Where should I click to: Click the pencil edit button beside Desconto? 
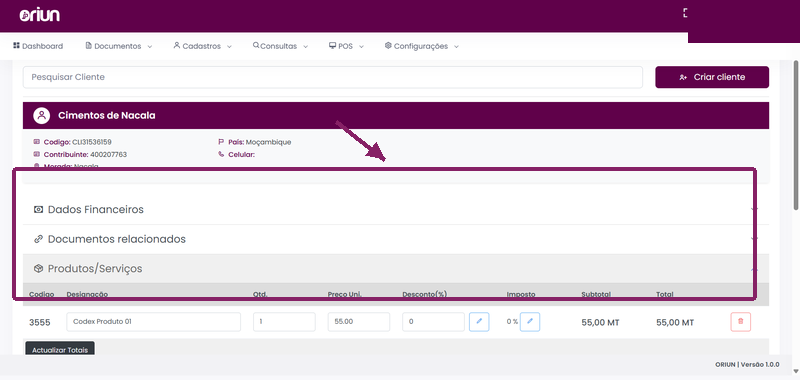479,322
